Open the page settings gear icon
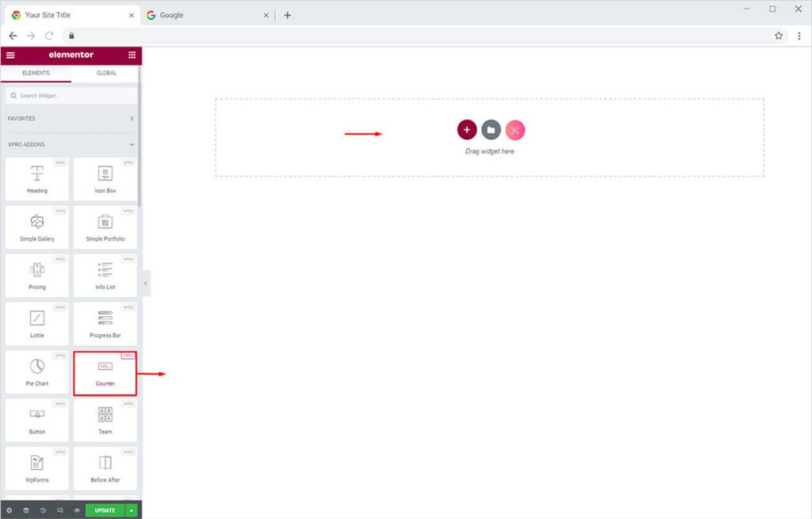Screen dimensions: 812x519 [x=9, y=510]
